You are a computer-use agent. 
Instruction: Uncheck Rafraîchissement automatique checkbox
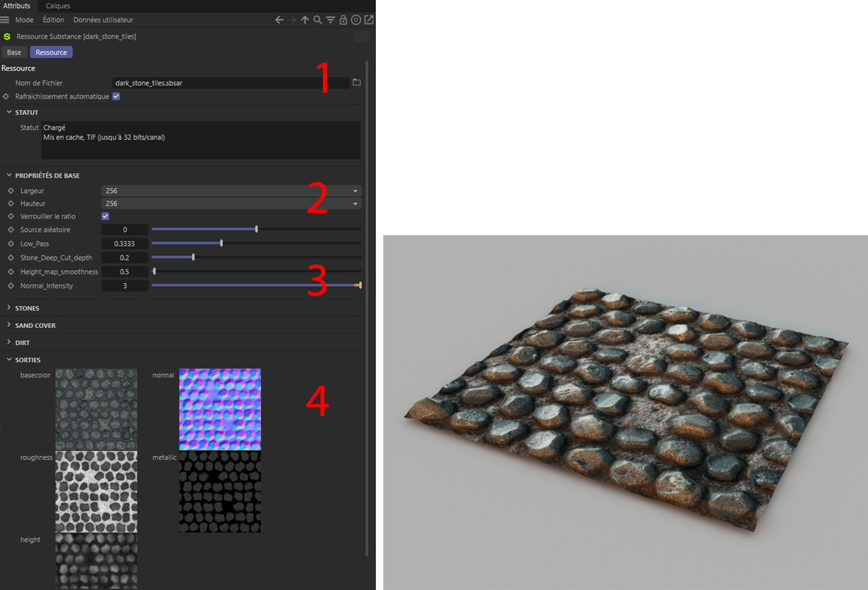click(x=116, y=97)
